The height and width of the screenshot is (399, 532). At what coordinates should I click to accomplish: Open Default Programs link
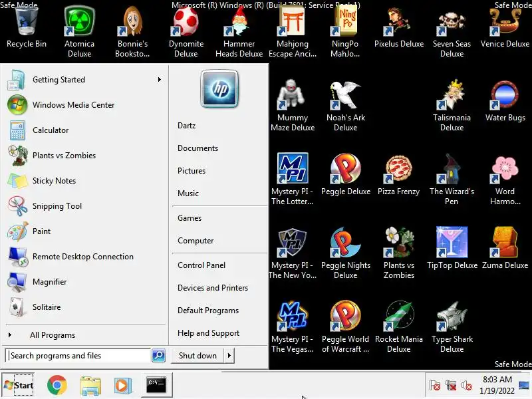(208, 311)
